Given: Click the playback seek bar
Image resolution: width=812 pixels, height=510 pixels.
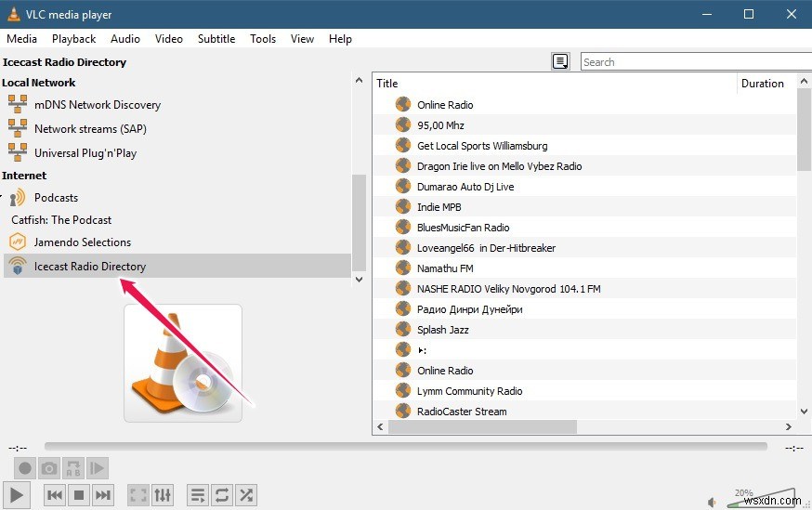Looking at the screenshot, I should click(405, 446).
